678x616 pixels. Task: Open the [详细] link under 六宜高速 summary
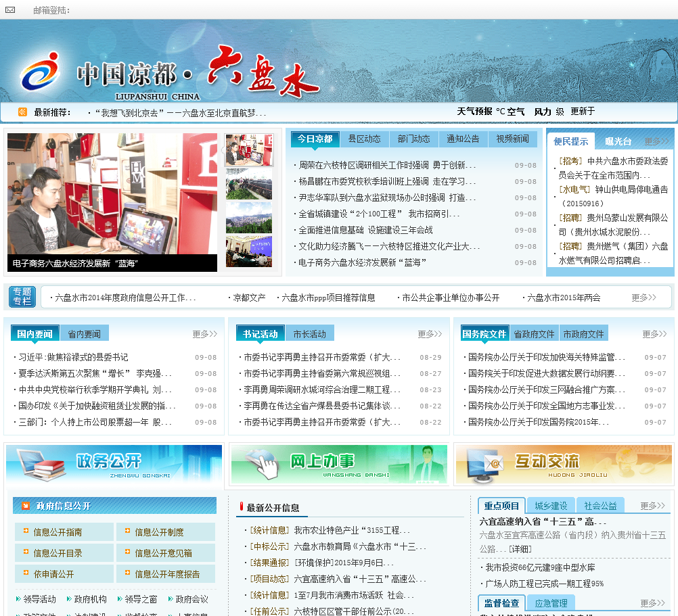click(520, 548)
